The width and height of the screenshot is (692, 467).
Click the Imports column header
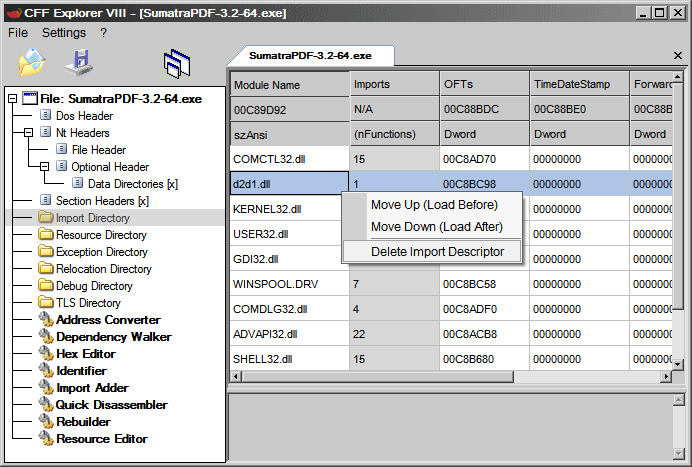click(395, 84)
